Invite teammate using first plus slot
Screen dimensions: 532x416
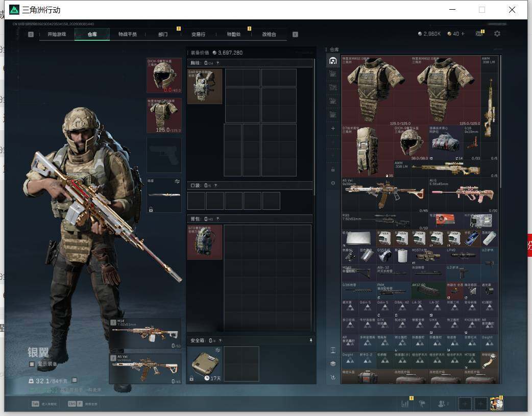[465, 404]
